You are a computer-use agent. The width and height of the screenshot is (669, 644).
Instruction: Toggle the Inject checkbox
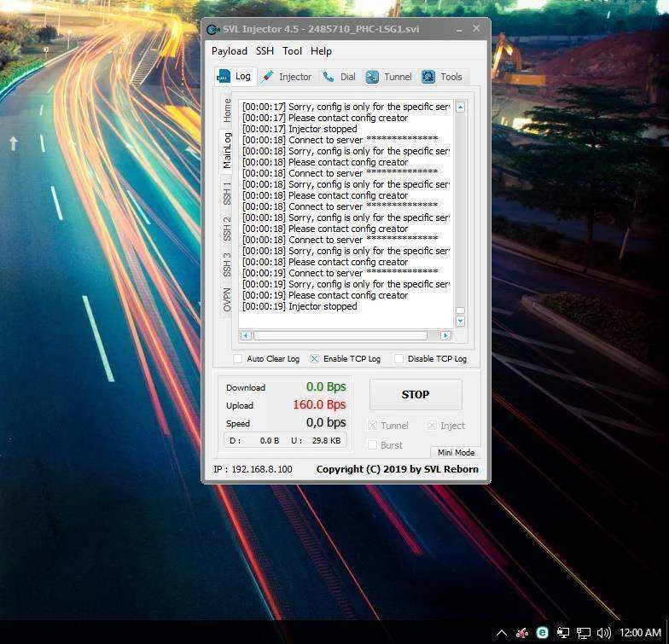[x=432, y=425]
